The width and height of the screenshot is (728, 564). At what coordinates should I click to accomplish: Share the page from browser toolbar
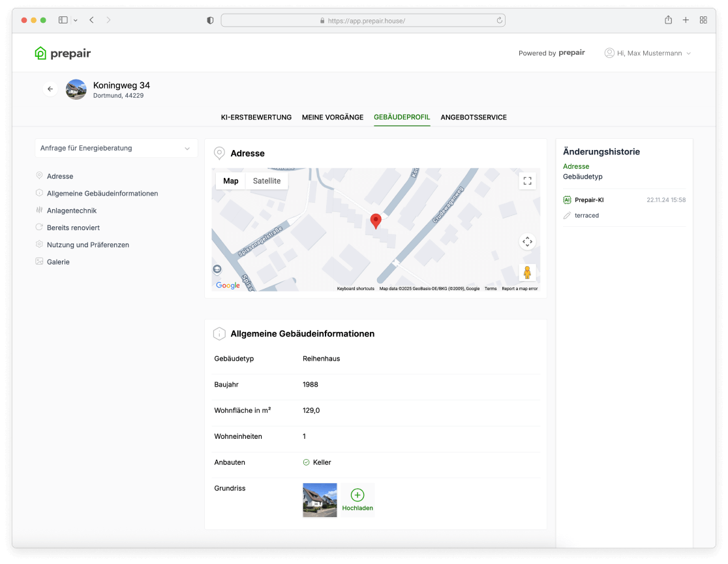pos(668,20)
